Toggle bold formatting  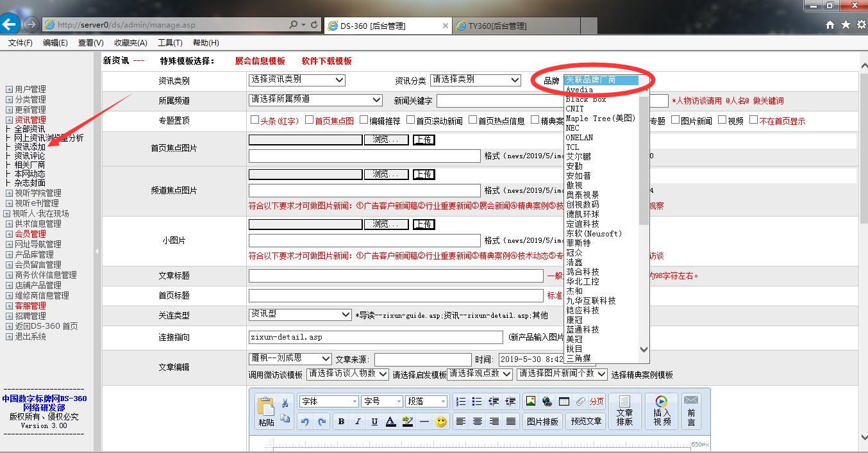coord(341,422)
